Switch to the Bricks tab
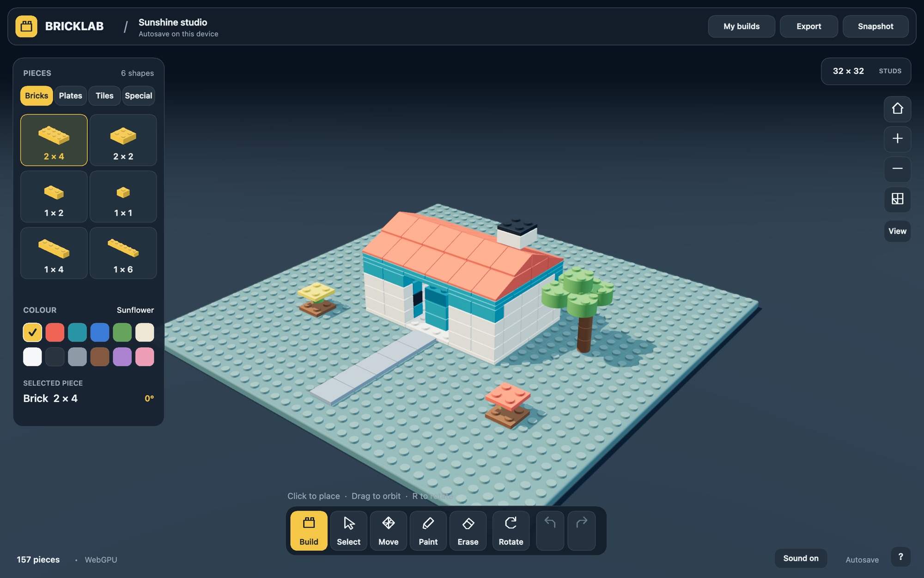The image size is (924, 578). pyautogui.click(x=36, y=96)
